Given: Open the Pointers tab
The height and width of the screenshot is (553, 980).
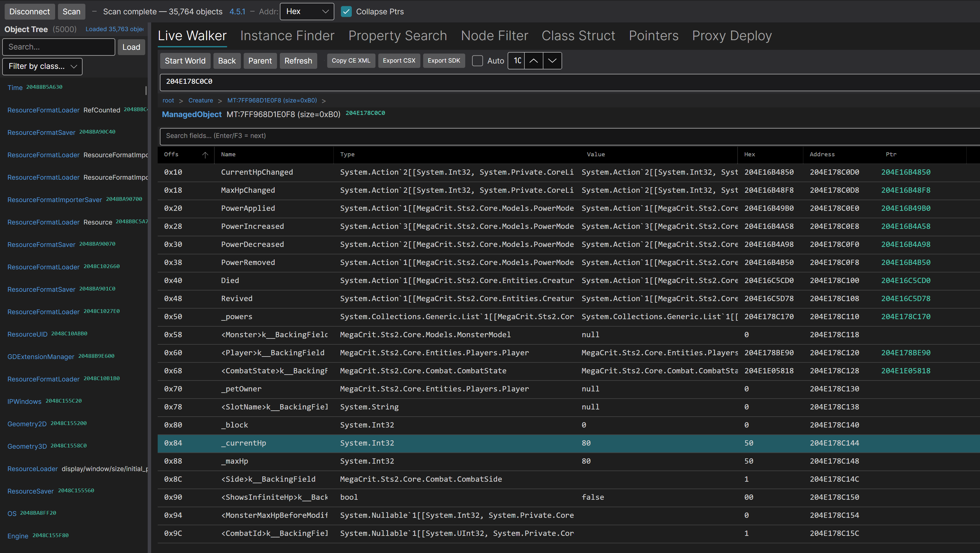Looking at the screenshot, I should [x=653, y=35].
